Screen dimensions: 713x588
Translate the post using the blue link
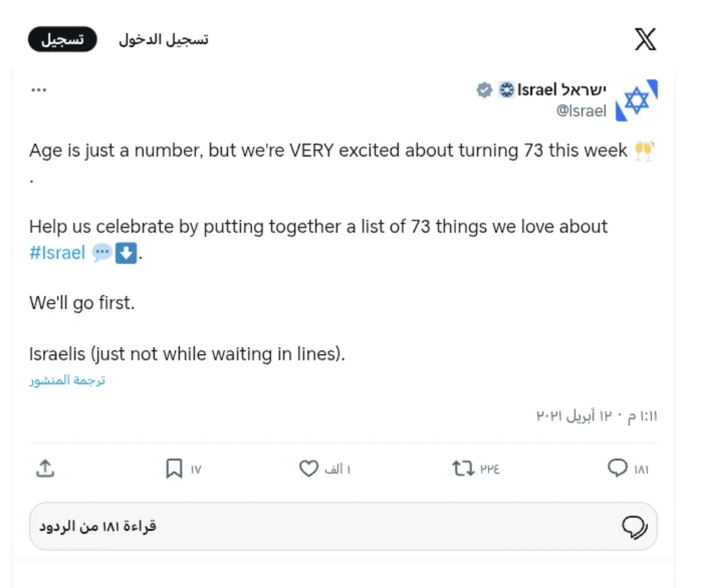[67, 381]
